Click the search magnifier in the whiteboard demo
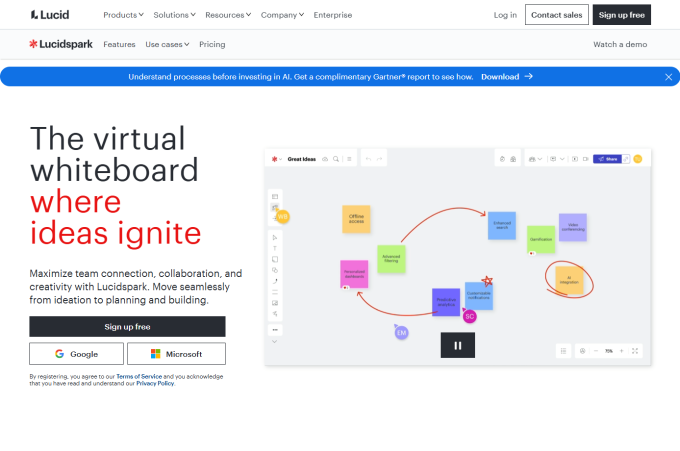This screenshot has height=451, width=680. pos(336,159)
